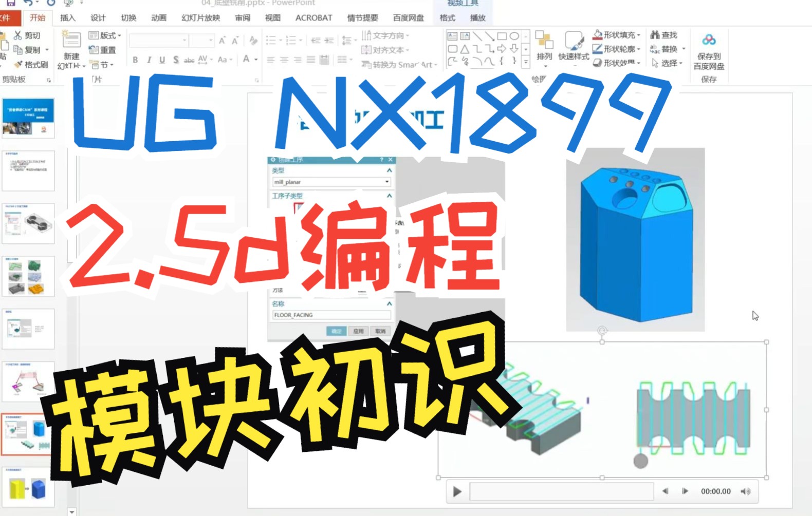Open Shape Outline (形状轮廓) color menu
The image size is (812, 516).
click(x=616, y=49)
